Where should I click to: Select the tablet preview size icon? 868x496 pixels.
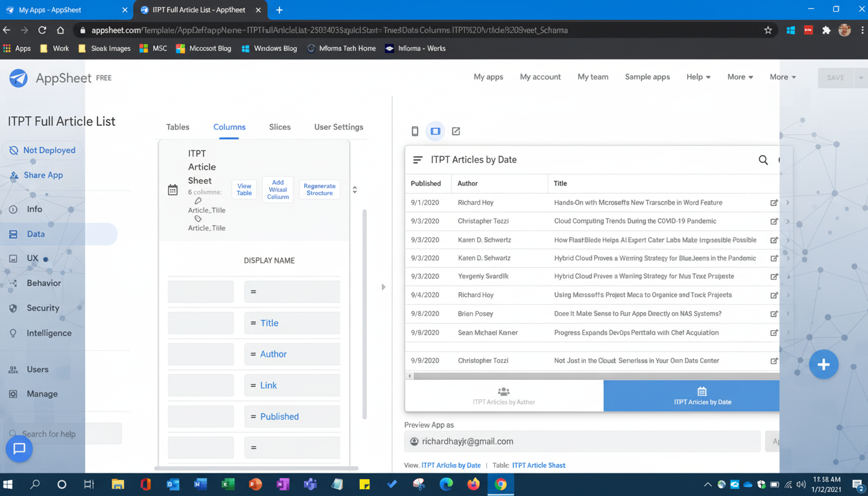435,131
